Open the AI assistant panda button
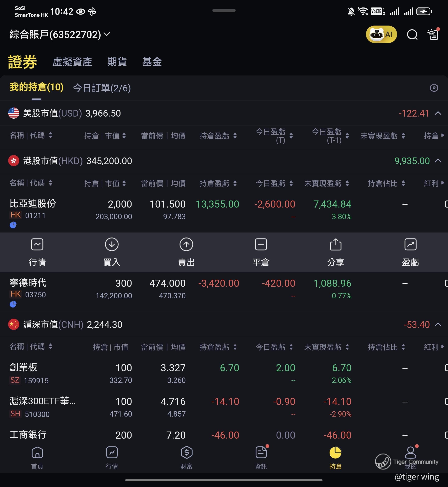This screenshot has width=448, height=487. [x=381, y=34]
